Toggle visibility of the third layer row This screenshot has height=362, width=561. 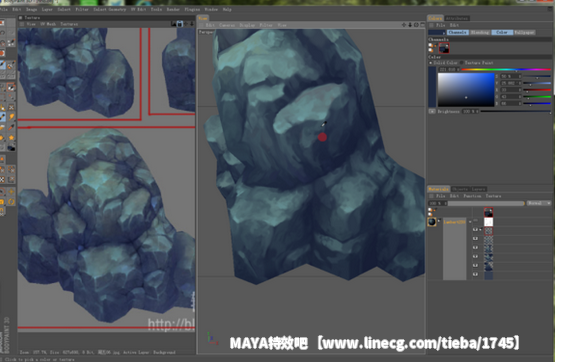(x=475, y=239)
